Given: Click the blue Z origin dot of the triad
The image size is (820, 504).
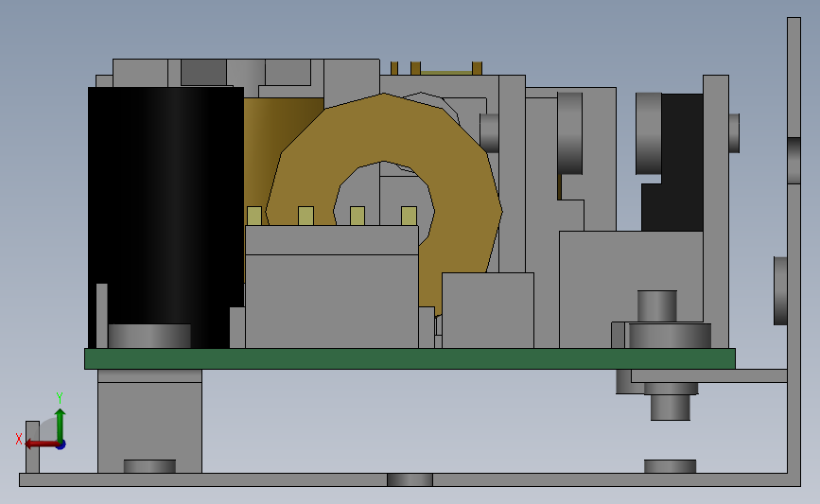Looking at the screenshot, I should coord(61,444).
